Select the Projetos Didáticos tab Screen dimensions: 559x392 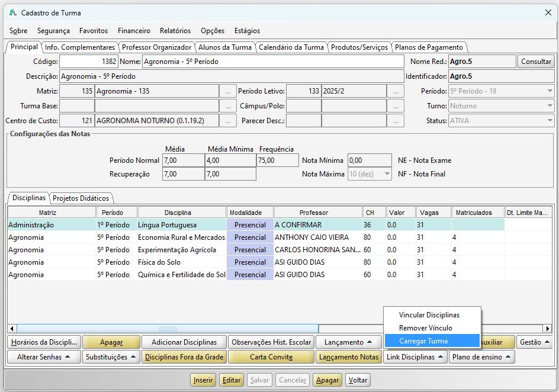81,198
